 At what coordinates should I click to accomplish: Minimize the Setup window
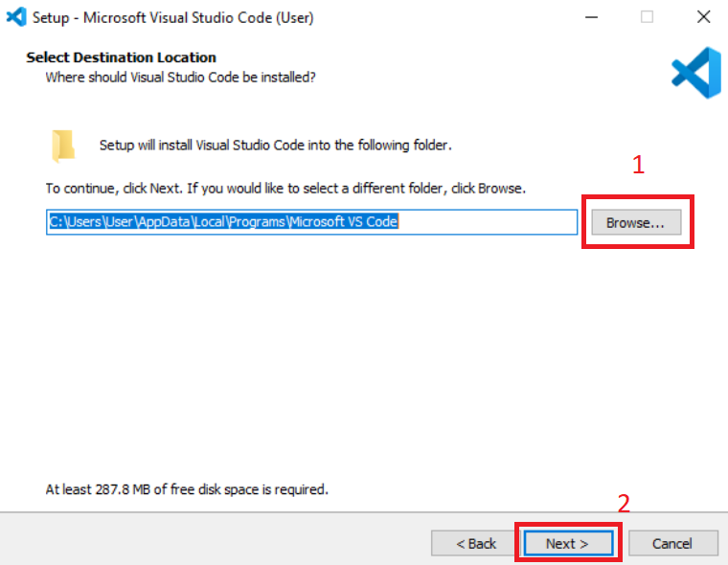[594, 16]
